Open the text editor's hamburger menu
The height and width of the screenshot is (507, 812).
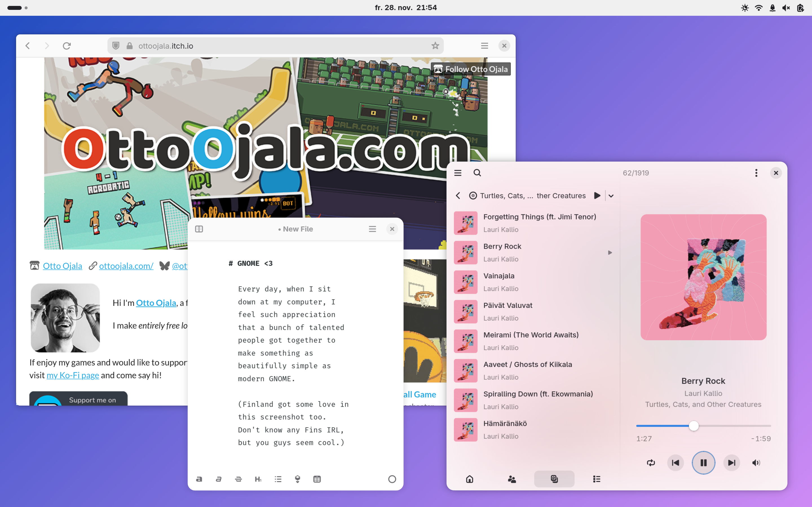tap(372, 229)
